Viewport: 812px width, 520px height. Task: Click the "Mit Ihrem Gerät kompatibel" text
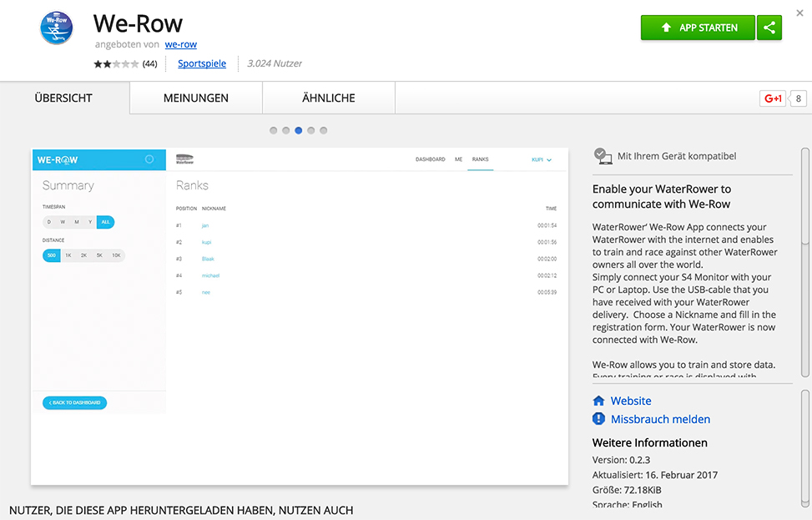(x=677, y=156)
